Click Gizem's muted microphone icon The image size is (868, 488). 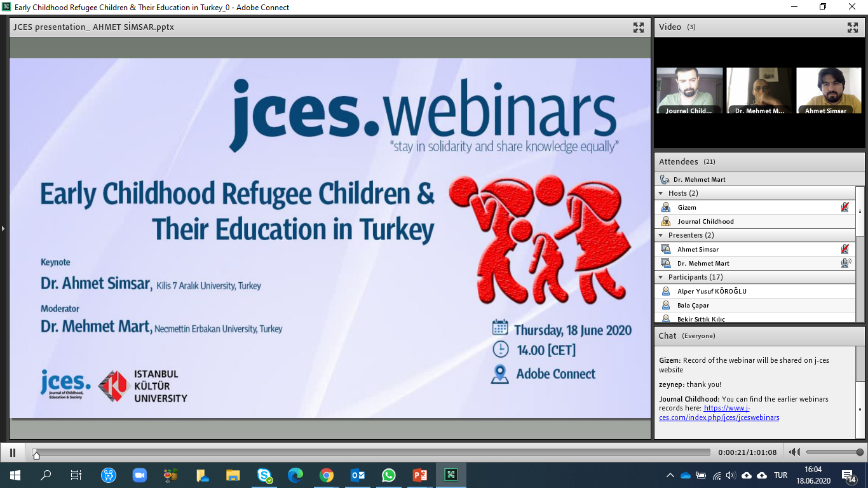[x=844, y=207]
